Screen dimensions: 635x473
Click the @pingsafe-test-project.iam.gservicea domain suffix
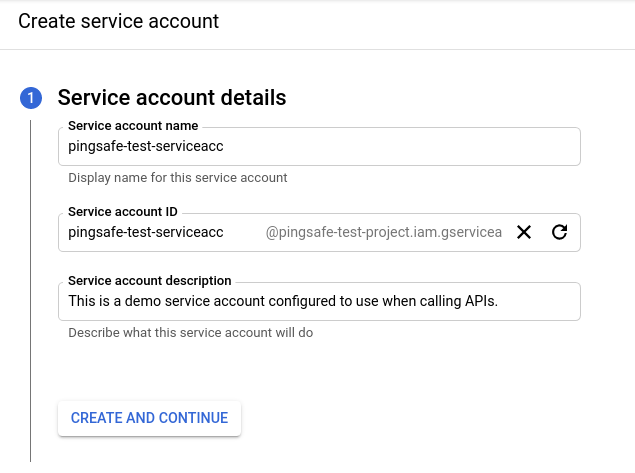tap(383, 232)
